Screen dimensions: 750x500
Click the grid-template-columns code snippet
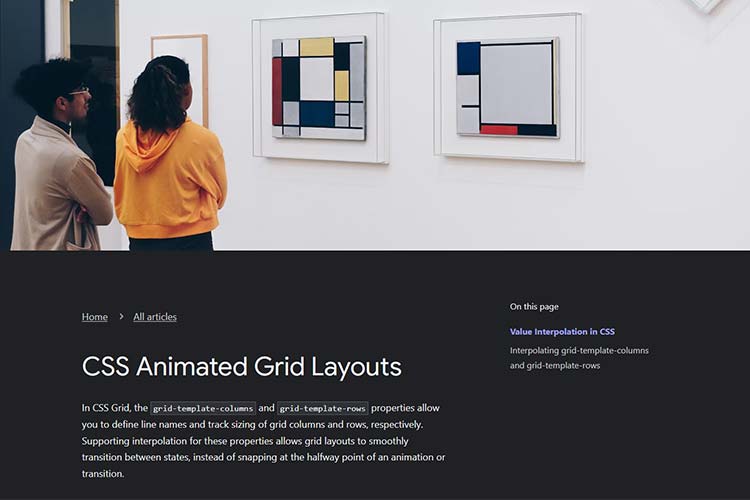tap(203, 408)
